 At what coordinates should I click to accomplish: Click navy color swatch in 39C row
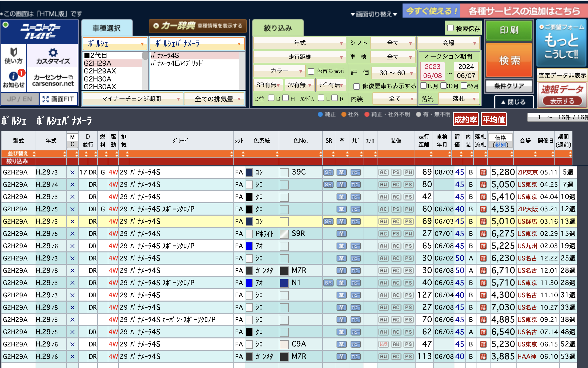(249, 172)
